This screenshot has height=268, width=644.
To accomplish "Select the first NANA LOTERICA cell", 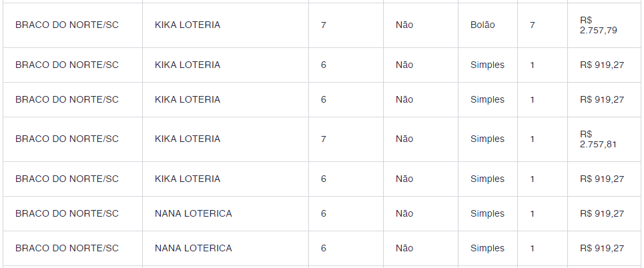I will [194, 213].
